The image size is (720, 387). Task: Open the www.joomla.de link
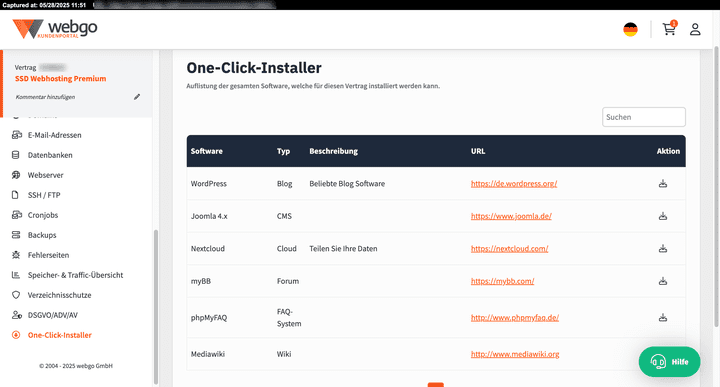click(511, 216)
